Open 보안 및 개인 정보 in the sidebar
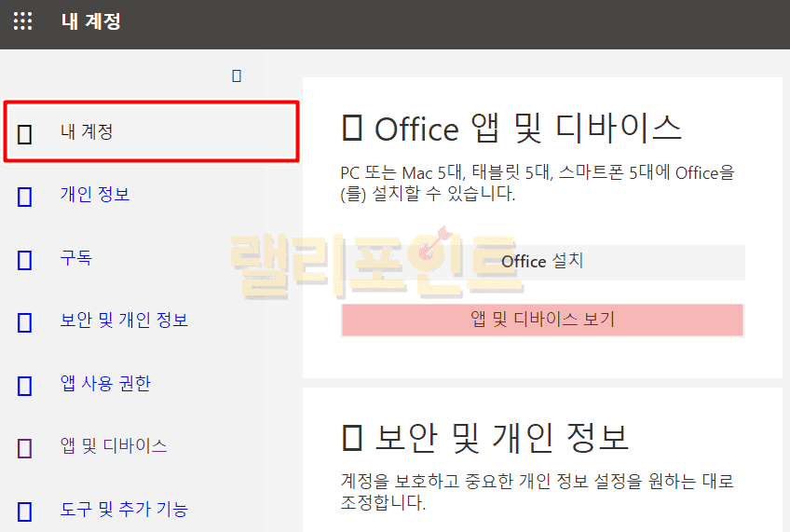Image resolution: width=790 pixels, height=532 pixels. coord(124,321)
